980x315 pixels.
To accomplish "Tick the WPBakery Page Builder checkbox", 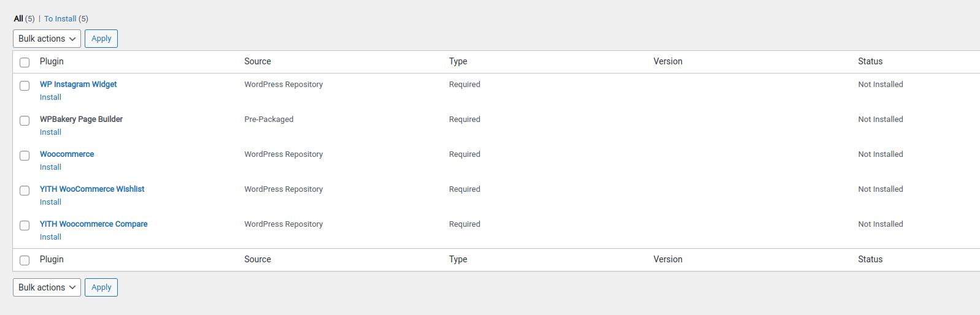I will (25, 121).
